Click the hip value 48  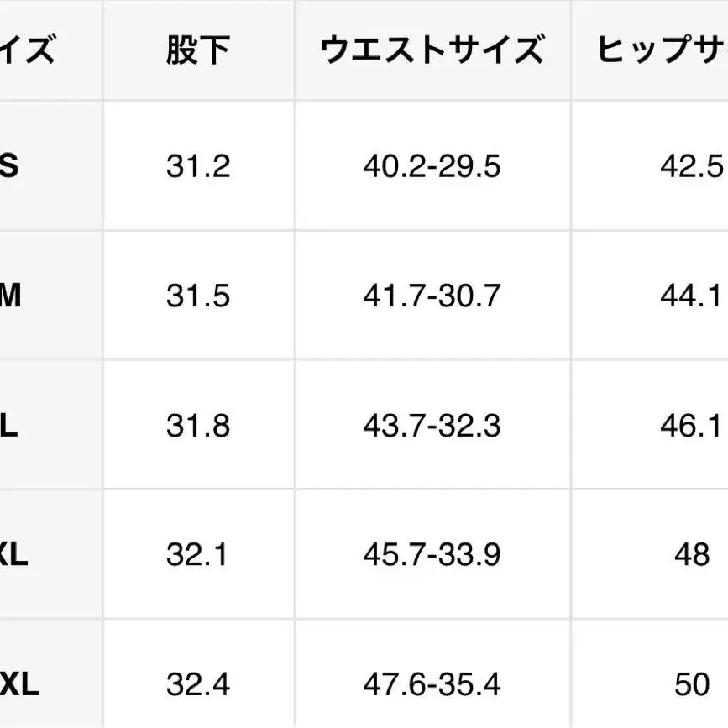pos(692,555)
